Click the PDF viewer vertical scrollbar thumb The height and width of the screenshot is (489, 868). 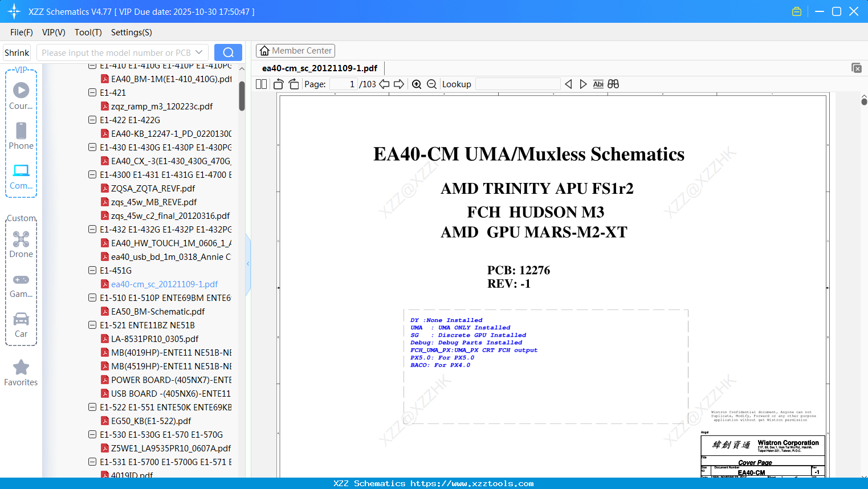click(864, 101)
